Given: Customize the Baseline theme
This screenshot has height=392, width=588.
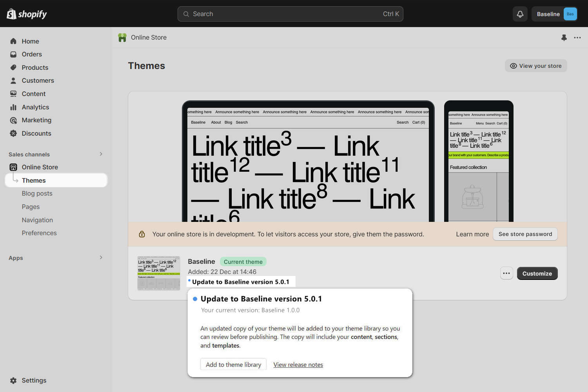Looking at the screenshot, I should [x=537, y=273].
